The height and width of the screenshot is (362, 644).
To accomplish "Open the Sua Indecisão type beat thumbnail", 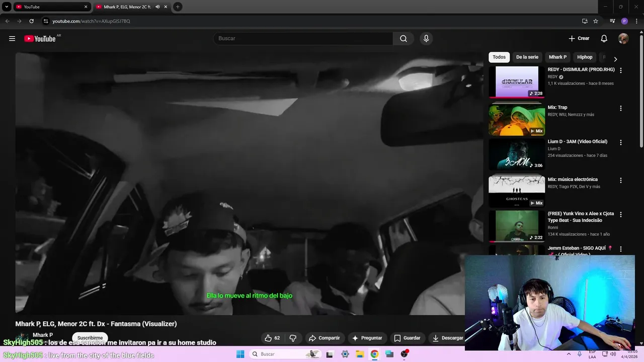I will coord(517,226).
